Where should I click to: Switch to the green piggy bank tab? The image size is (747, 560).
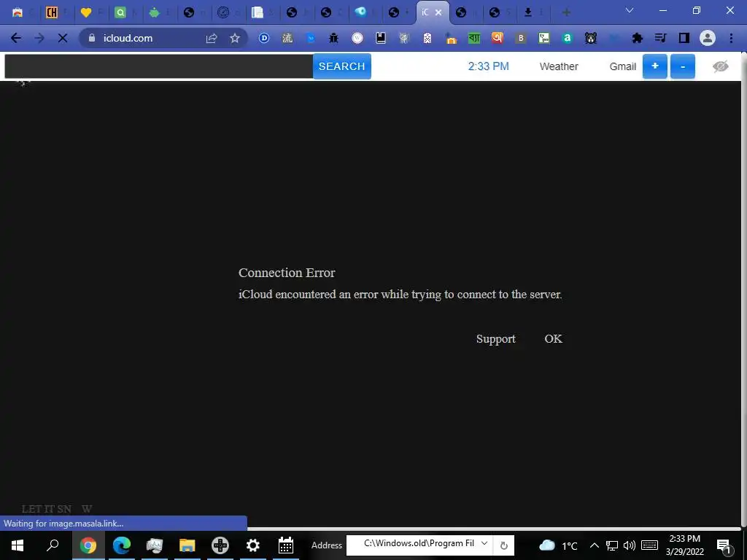(x=155, y=12)
